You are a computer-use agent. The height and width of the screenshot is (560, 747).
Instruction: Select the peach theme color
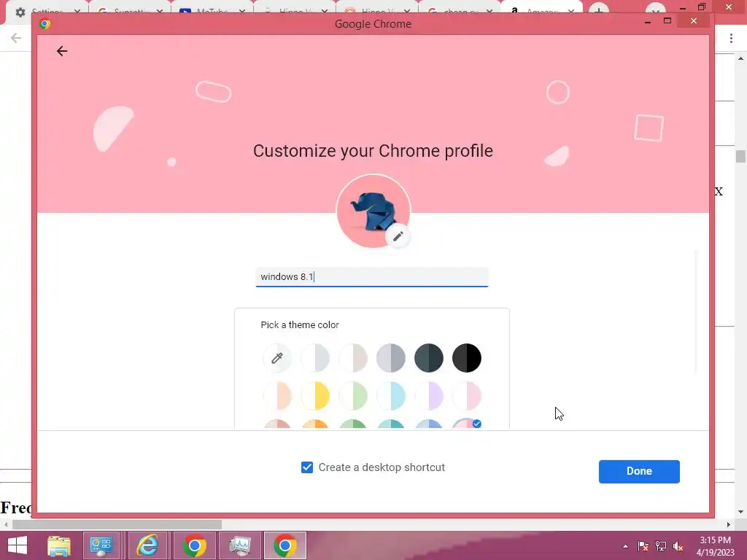[276, 396]
